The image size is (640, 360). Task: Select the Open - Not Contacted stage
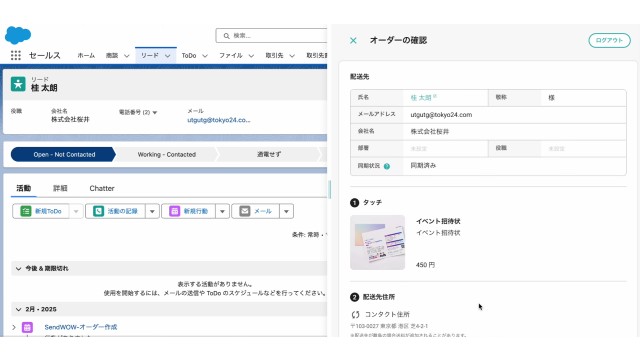pyautogui.click(x=64, y=154)
